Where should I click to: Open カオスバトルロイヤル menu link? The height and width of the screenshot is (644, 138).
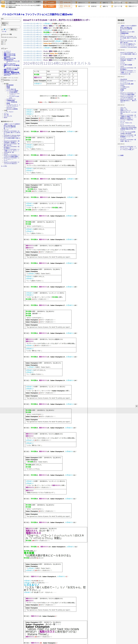point(10,64)
